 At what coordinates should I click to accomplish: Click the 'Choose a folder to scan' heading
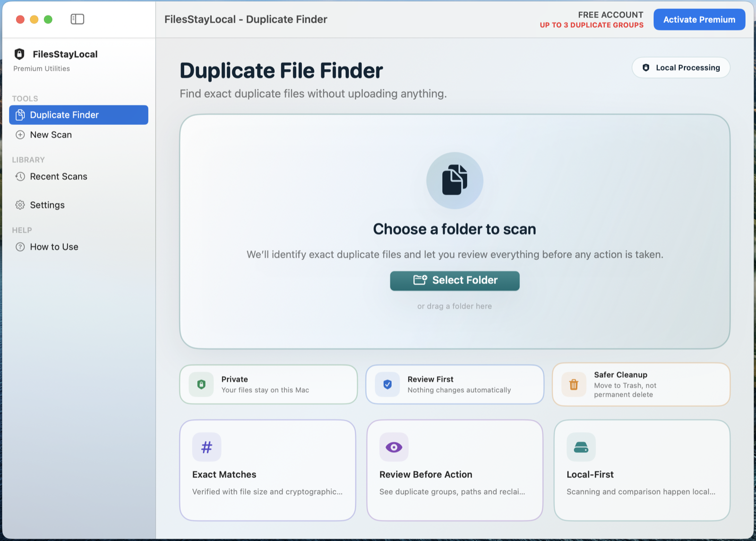[x=455, y=229]
